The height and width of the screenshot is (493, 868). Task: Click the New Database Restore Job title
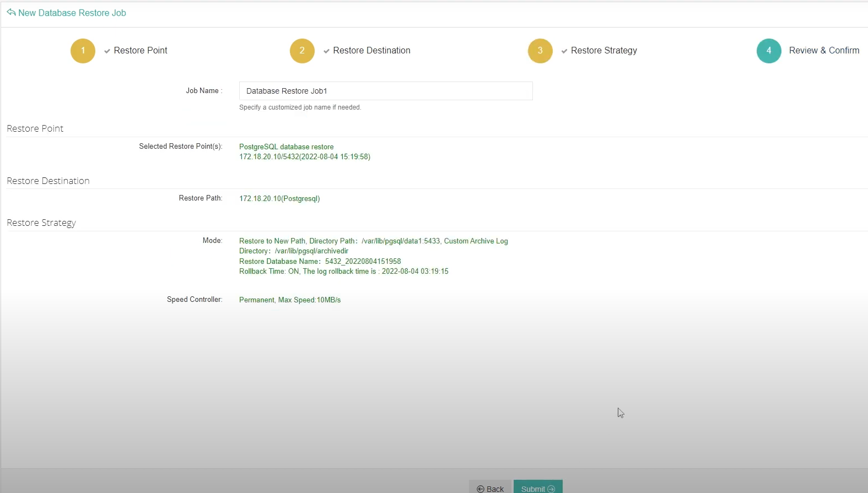coord(72,13)
